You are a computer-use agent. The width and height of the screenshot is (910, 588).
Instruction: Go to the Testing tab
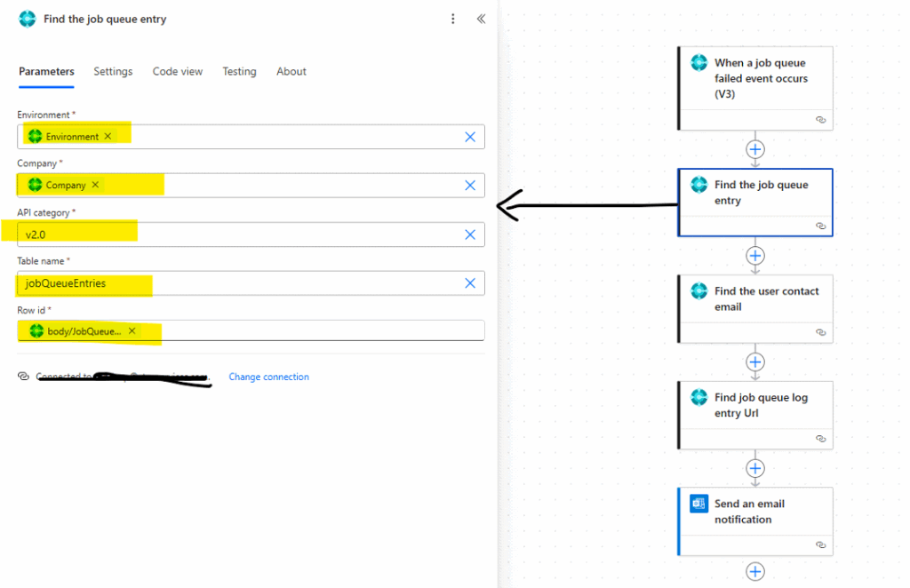[x=239, y=72]
